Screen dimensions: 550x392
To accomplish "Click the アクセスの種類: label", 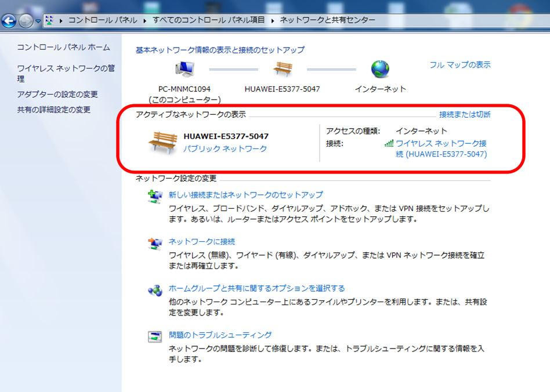I will (353, 131).
